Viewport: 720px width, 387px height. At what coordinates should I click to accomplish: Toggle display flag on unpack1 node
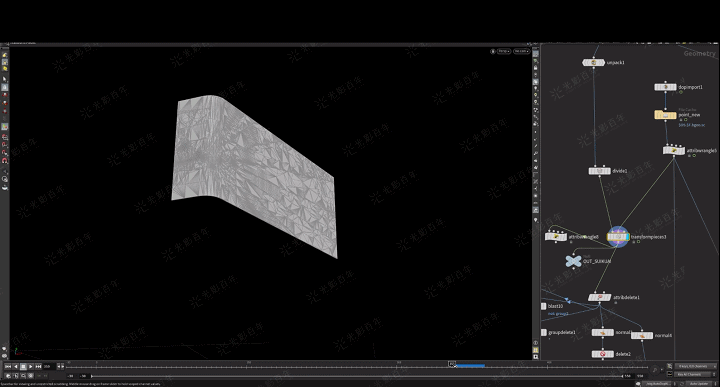(x=602, y=62)
